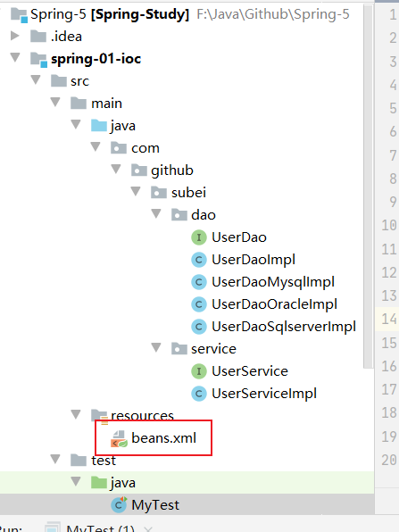Click the MyTest (1) run tab
Screen dimensions: 399x532
(x=101, y=528)
